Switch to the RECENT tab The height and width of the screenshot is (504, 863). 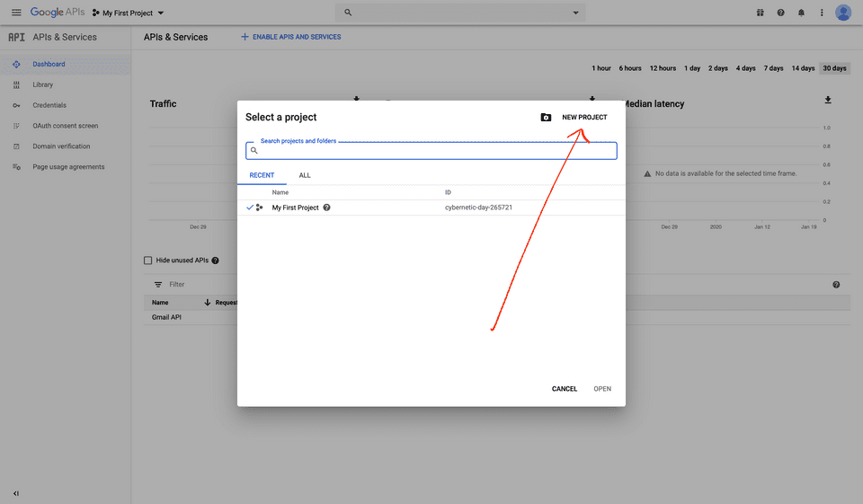coord(262,175)
